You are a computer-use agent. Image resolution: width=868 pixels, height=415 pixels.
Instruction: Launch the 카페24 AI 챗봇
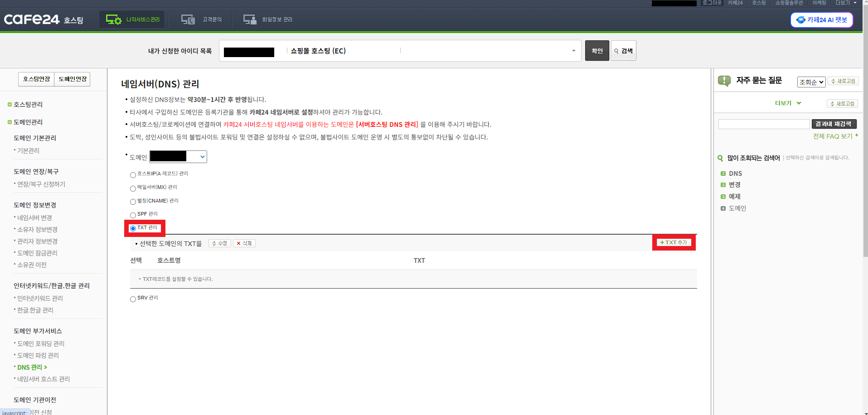pyautogui.click(x=822, y=20)
